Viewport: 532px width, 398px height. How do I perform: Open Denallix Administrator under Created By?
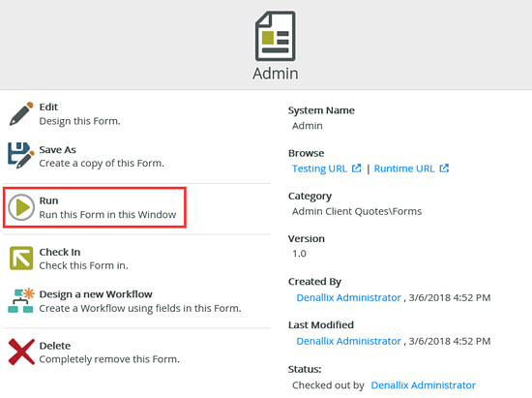[348, 297]
